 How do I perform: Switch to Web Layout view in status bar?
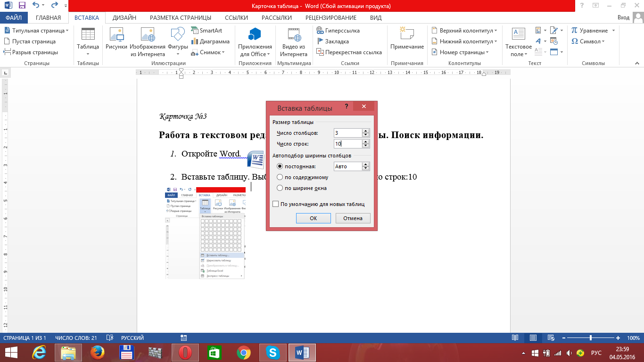551,338
